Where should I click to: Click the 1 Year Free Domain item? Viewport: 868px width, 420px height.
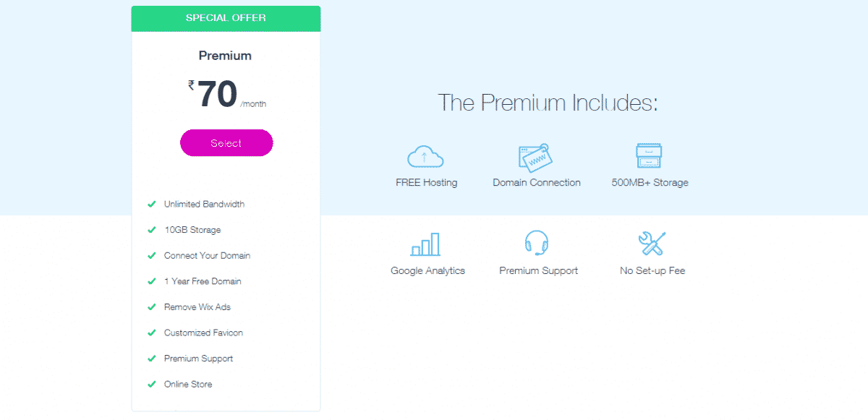coord(203,280)
